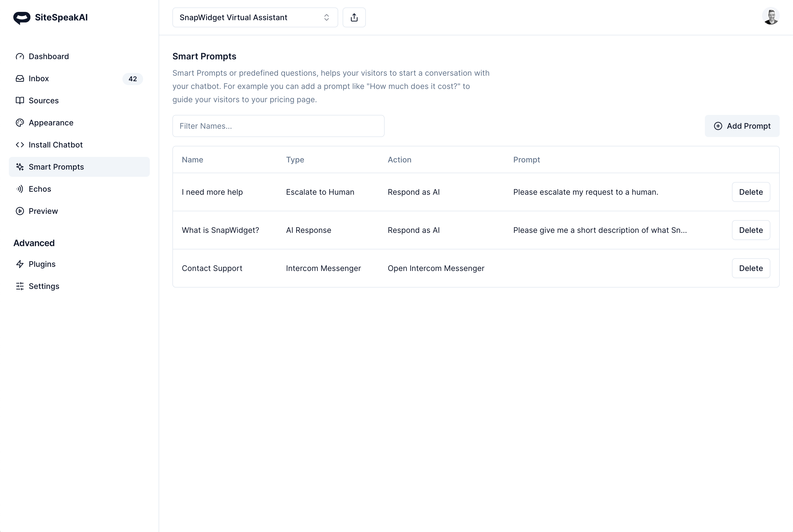The image size is (793, 532).
Task: Click the SiteSpeakAI logo icon
Action: (22, 18)
